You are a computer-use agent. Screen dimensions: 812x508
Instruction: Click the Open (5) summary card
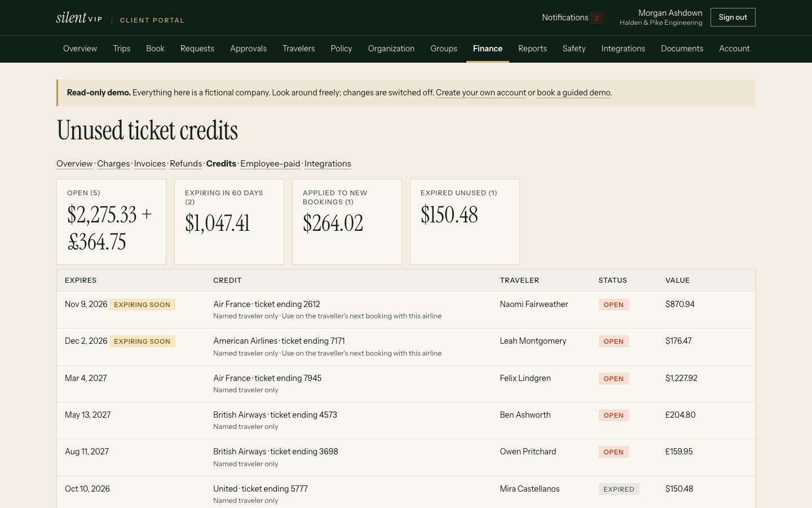(x=111, y=222)
